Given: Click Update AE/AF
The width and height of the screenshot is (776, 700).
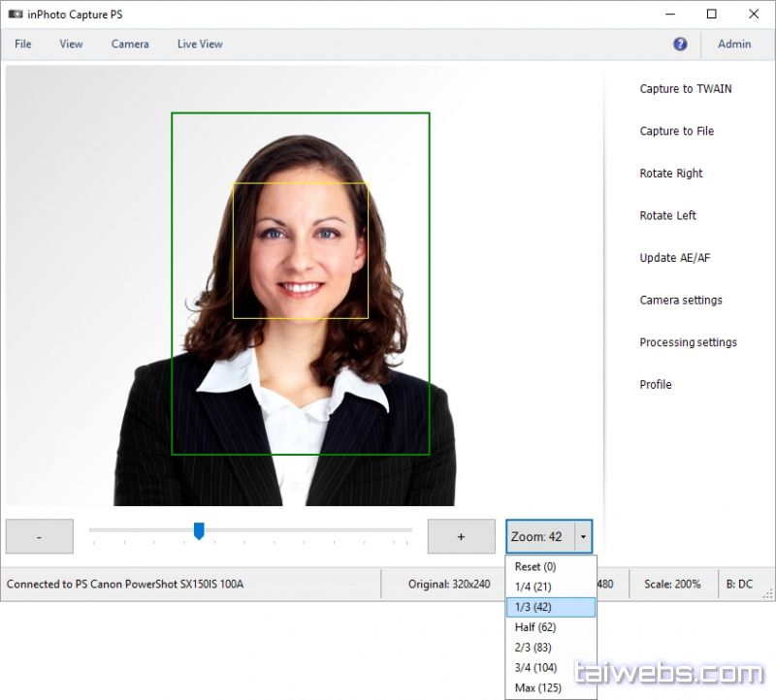Looking at the screenshot, I should click(674, 258).
